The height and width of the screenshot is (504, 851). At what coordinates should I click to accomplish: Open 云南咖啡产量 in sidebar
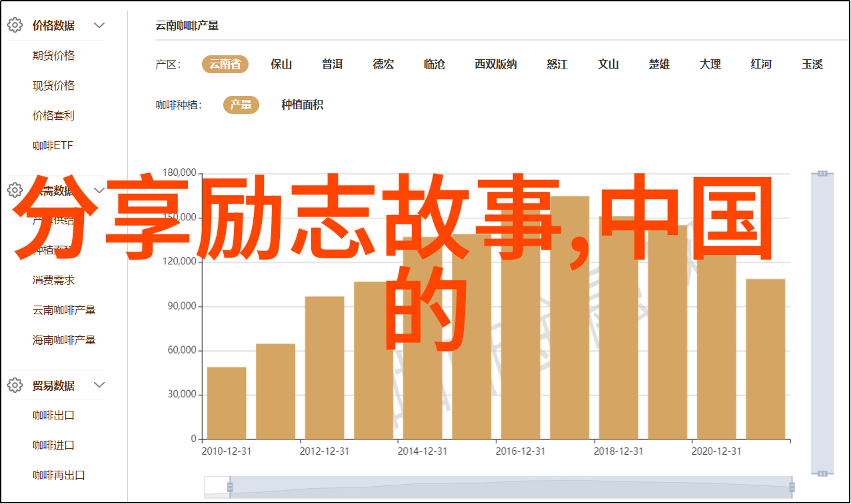pyautogui.click(x=65, y=310)
